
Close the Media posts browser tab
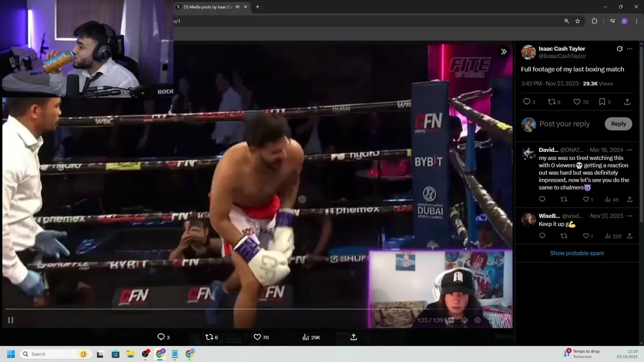(x=246, y=7)
